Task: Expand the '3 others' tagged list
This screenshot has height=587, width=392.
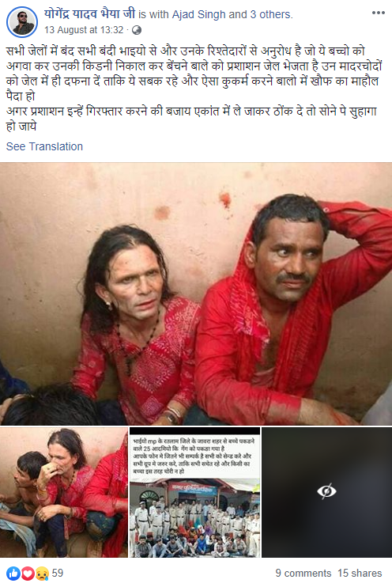Action: point(271,14)
